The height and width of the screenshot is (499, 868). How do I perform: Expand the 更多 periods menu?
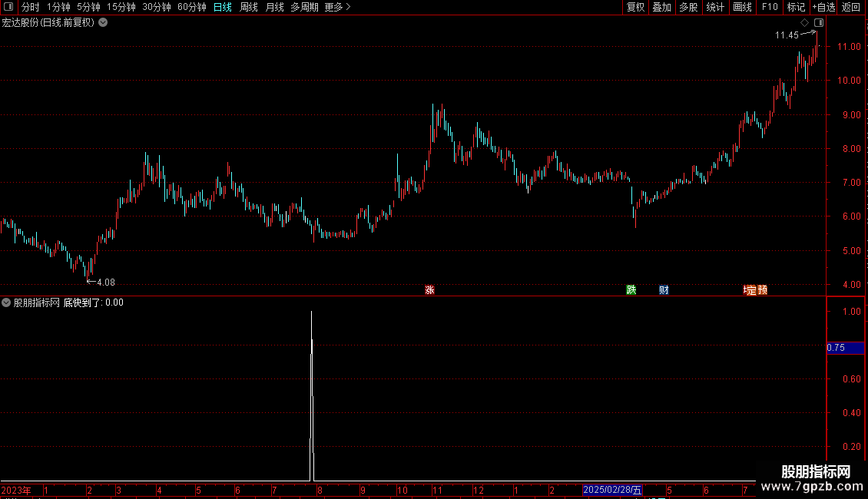[337, 7]
